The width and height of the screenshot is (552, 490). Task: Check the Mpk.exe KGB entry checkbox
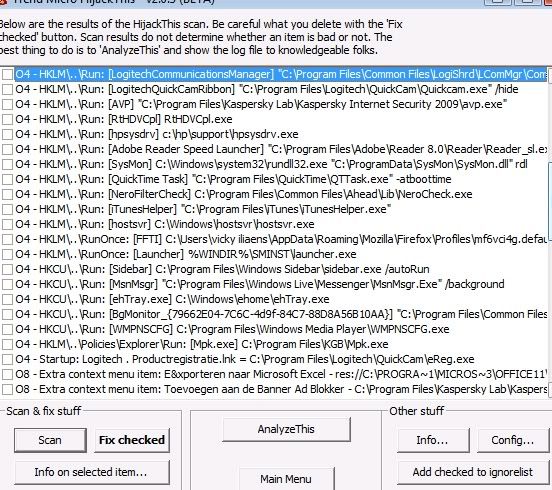[7, 344]
